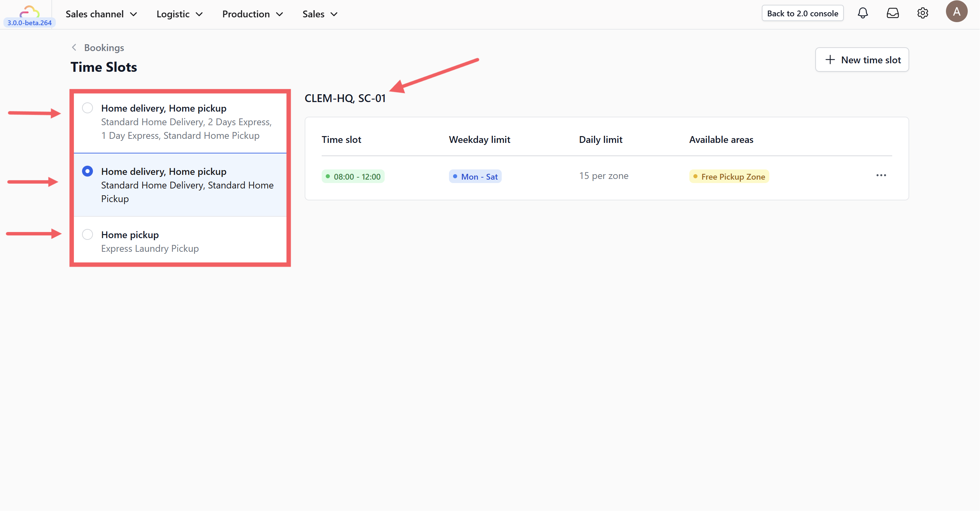Select radio for 2 Days Express option
980x511 pixels.
87,108
